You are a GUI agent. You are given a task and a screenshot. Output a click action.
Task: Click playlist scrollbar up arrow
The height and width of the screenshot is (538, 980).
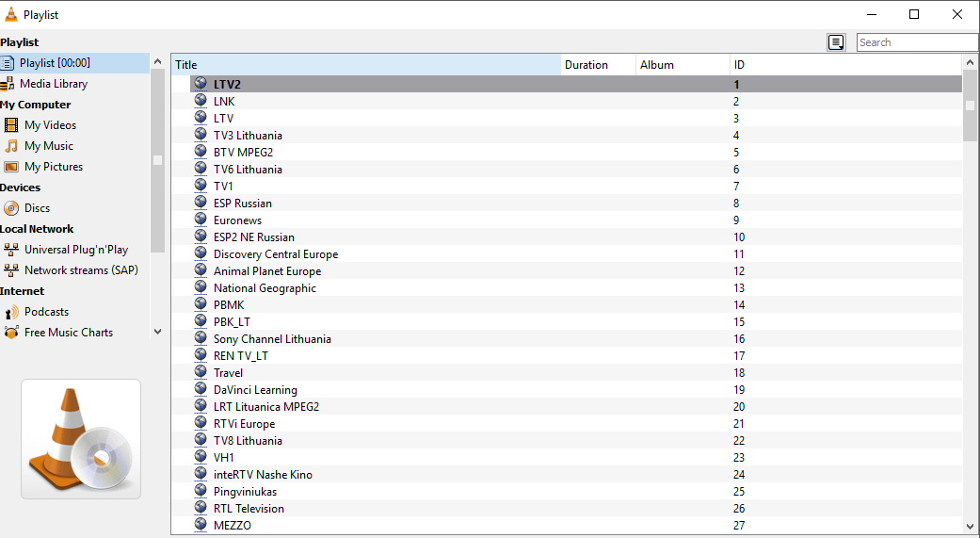pyautogui.click(x=970, y=62)
